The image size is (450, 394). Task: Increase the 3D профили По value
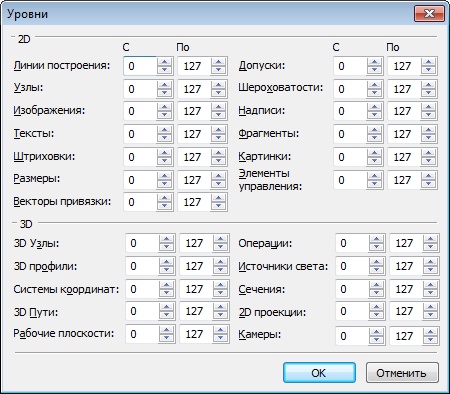[x=220, y=262]
